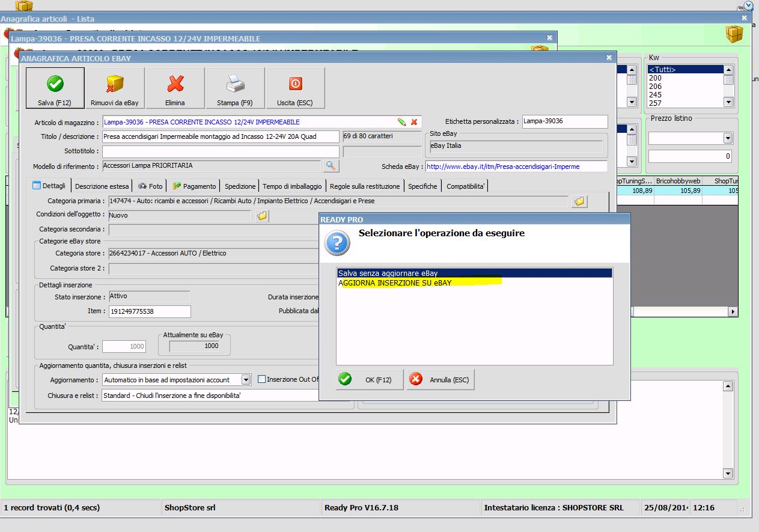Click the table horizontal scroll right arrow

tap(733, 312)
